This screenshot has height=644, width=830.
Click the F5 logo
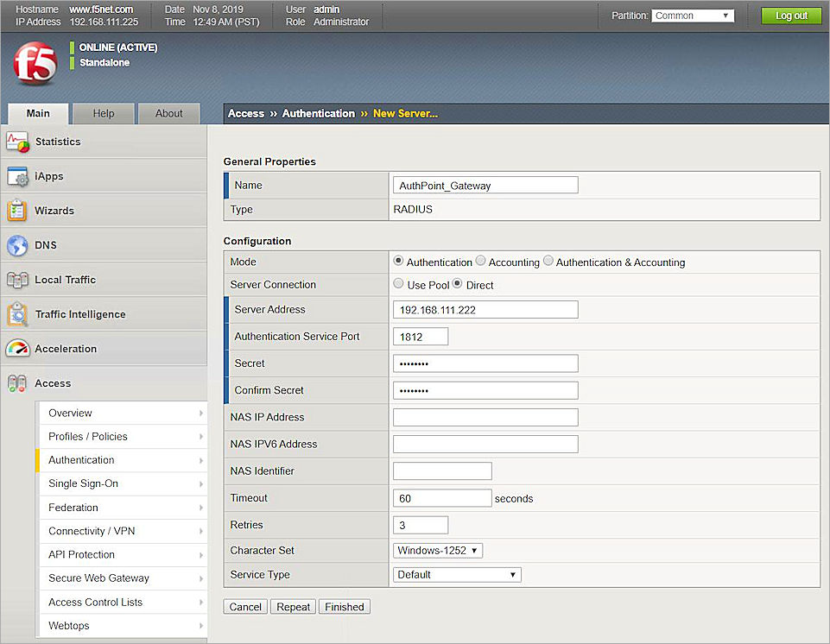(35, 64)
